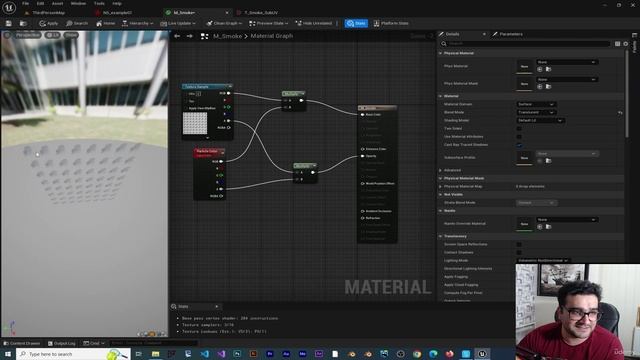This screenshot has width=640, height=360.
Task: Apply material changes with the Apply button
Action: coord(49,24)
